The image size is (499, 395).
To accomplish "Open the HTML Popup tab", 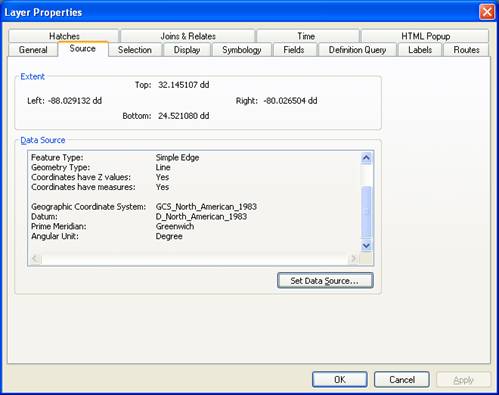I will [x=425, y=36].
